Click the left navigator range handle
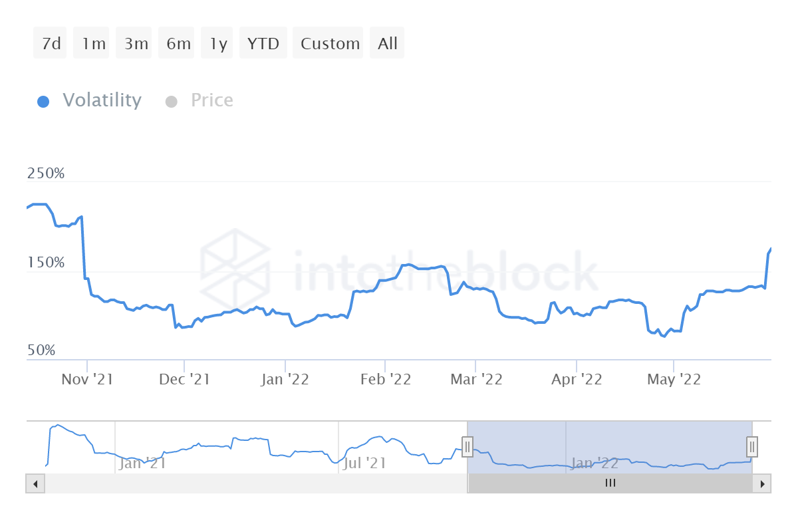798x532 pixels. tap(467, 446)
